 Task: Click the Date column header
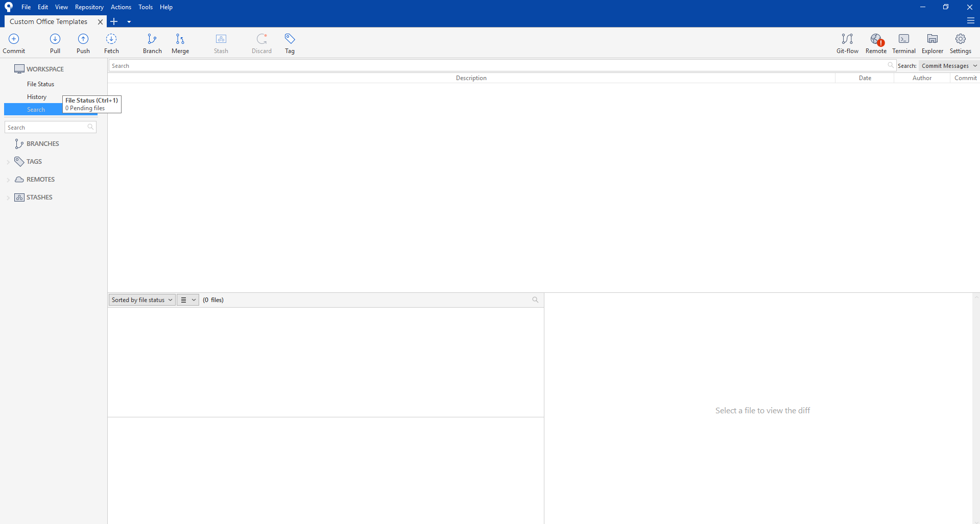pyautogui.click(x=865, y=78)
